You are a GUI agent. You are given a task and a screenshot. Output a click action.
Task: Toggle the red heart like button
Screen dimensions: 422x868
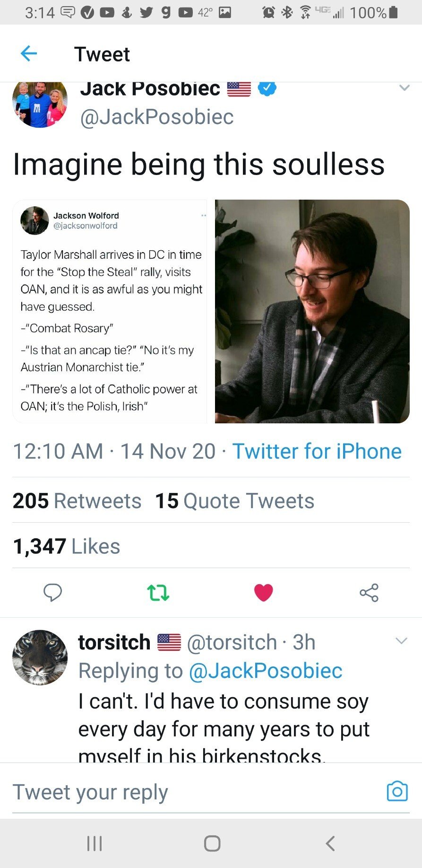click(263, 592)
